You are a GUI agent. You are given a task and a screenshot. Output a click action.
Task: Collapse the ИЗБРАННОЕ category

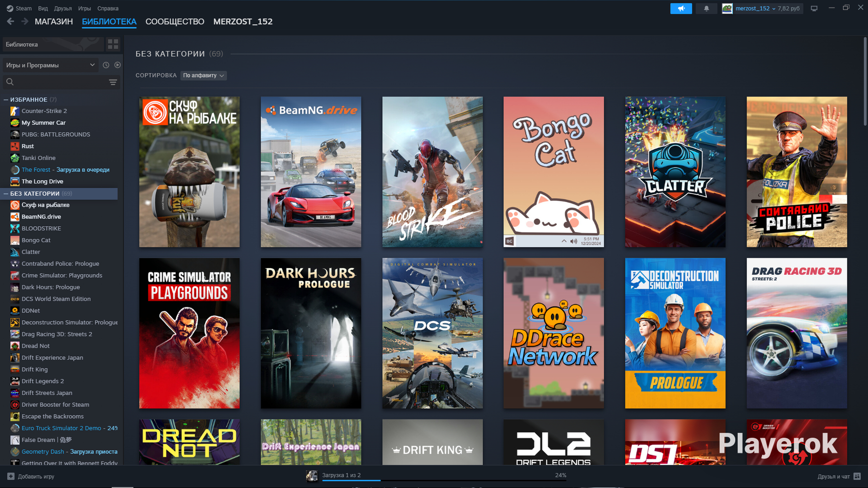click(x=6, y=100)
